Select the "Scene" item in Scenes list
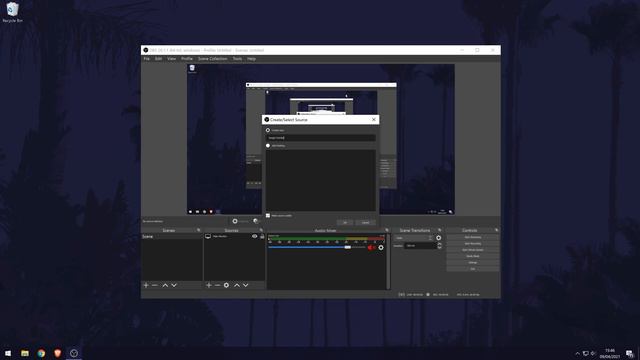Screen dimensions: 640x360 point(172,236)
